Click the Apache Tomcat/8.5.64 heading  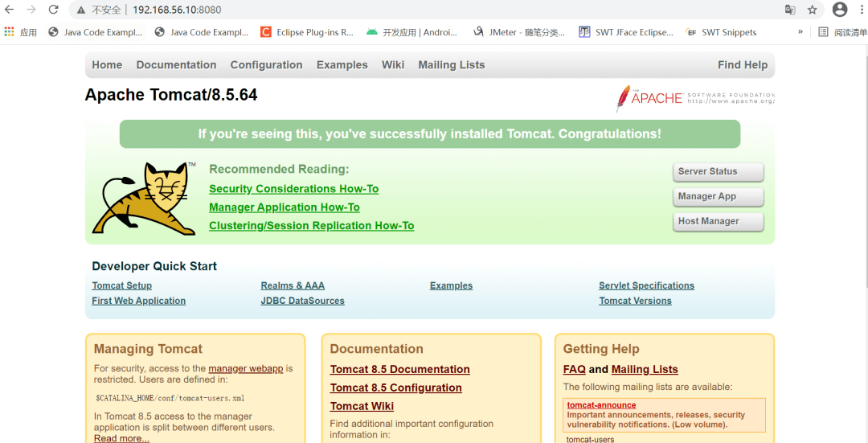click(171, 95)
